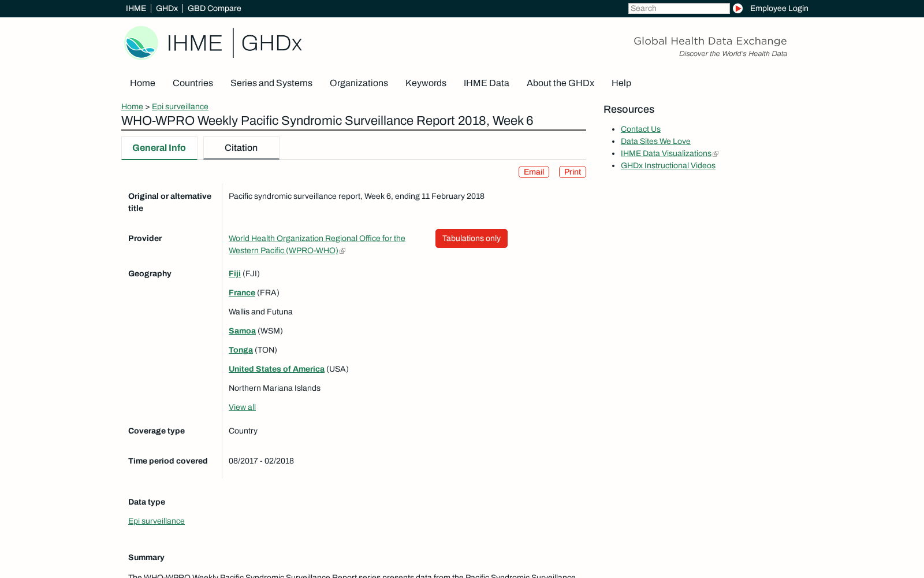
Task: Click the Northern Mariana Islands text
Action: click(x=274, y=388)
